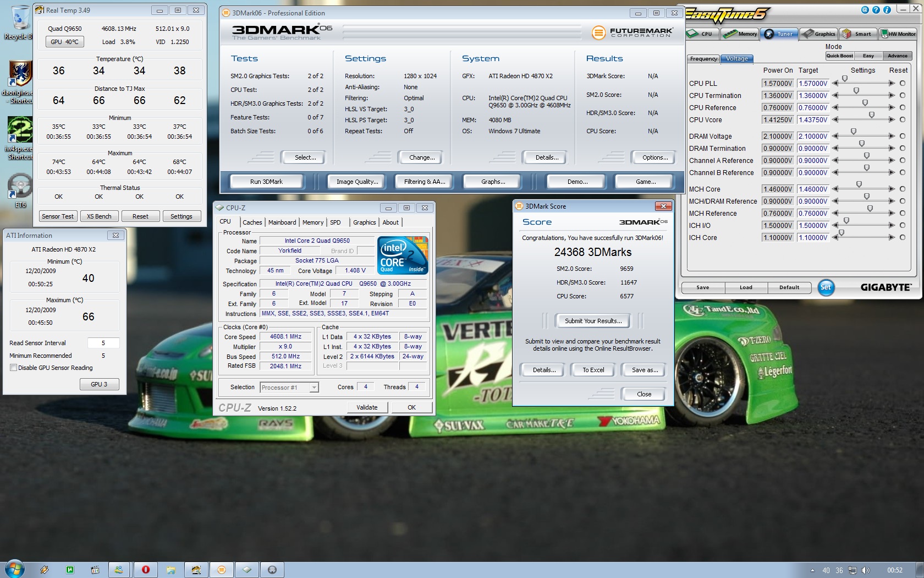Open the Windows Live Messenger taskbar icon
Viewport: 924px width, 578px height.
[119, 570]
